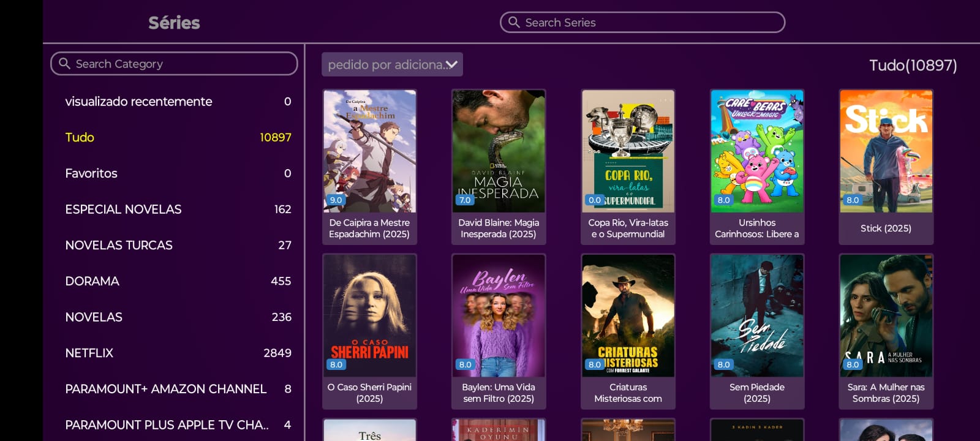
Task: Focus the Search Category input field
Action: pyautogui.click(x=174, y=63)
